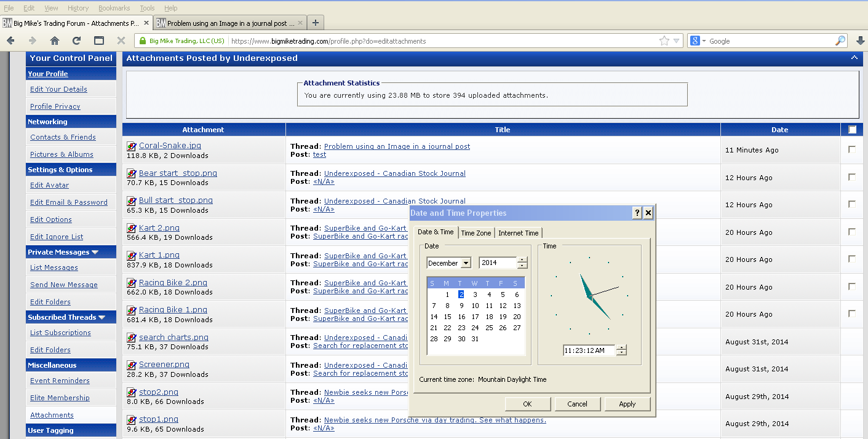Click the year 2014 field
Screen dimensions: 868x439
pos(498,263)
